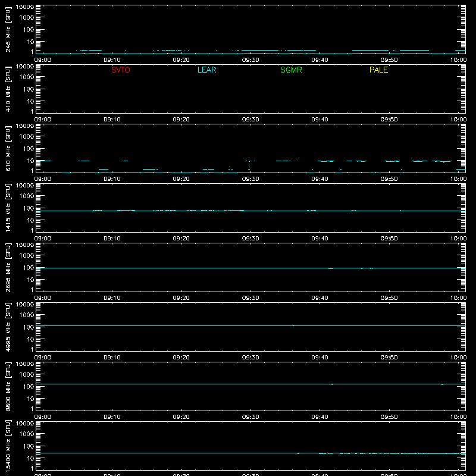Screen dimensions: 476x476
Task: Click the green SGMR station label
Action: 291,70
